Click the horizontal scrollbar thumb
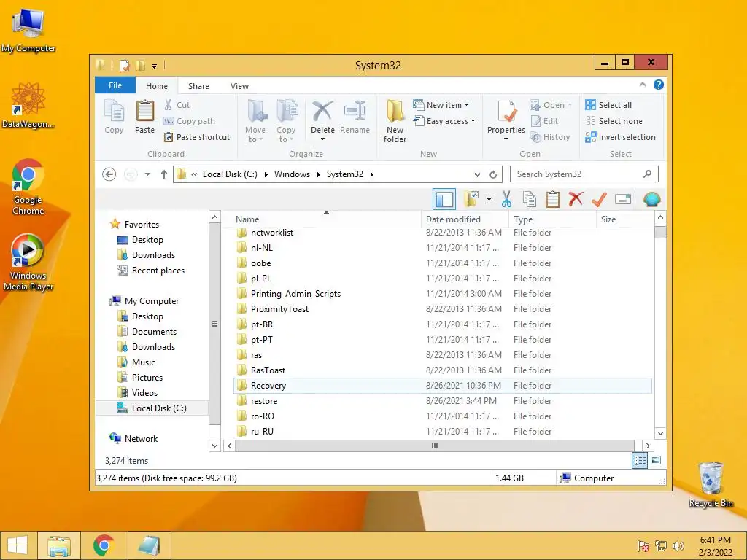Viewport: 747px width, 560px height. [x=435, y=446]
